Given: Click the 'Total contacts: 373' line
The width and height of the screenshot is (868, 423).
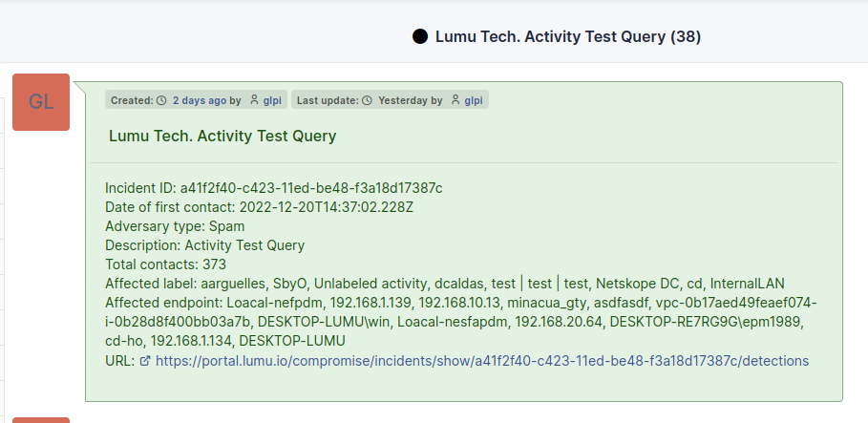Looking at the screenshot, I should point(165,264).
